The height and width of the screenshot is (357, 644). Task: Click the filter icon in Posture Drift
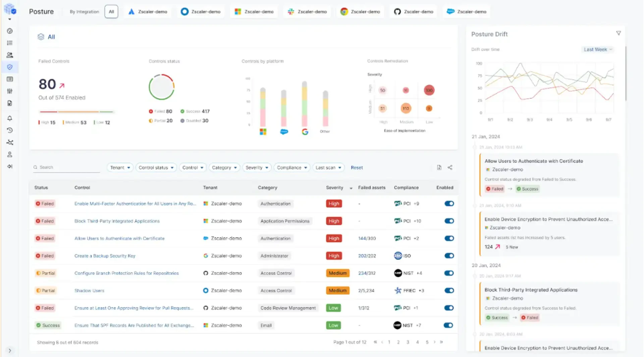point(619,33)
